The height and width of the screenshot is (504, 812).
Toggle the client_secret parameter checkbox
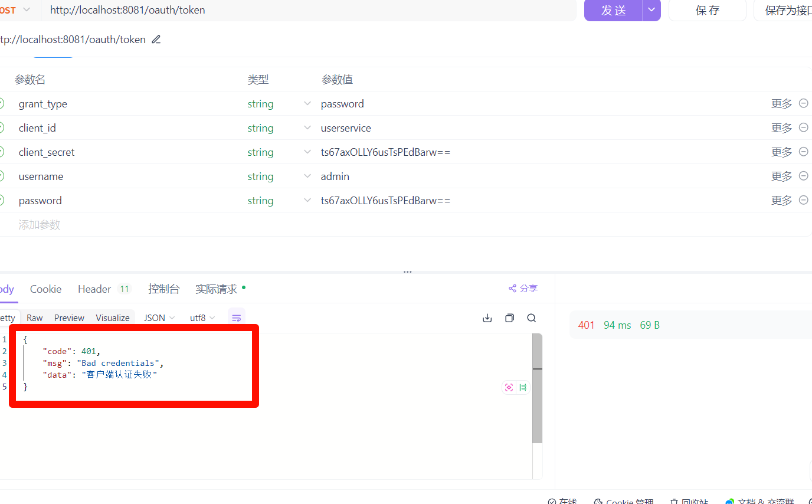coord(2,152)
